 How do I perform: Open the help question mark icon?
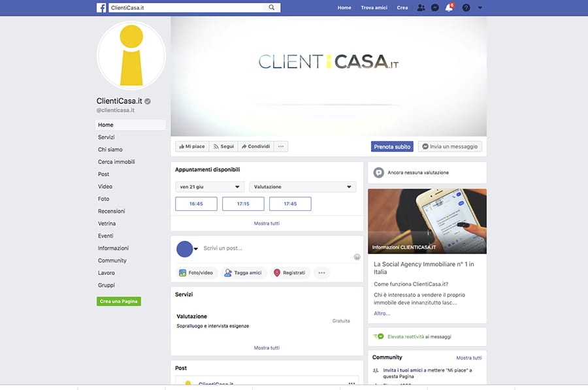(x=466, y=7)
